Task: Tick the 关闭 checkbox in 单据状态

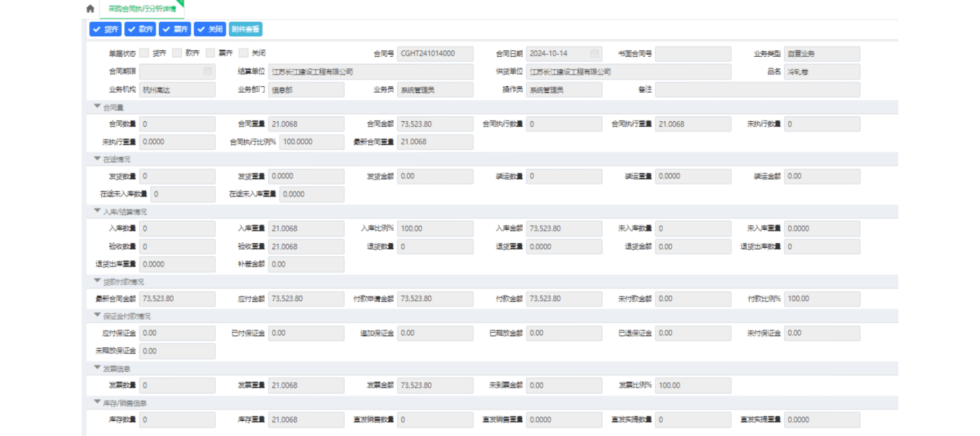Action: (x=244, y=53)
